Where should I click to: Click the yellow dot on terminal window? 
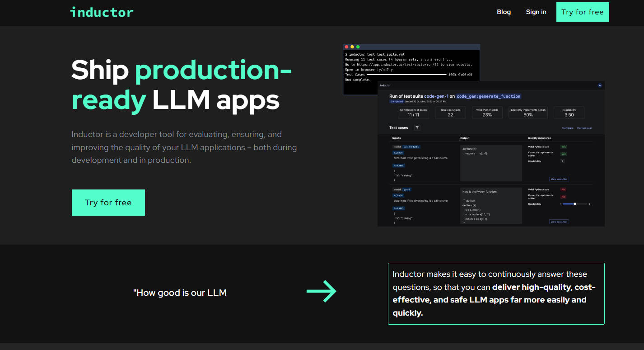(352, 47)
